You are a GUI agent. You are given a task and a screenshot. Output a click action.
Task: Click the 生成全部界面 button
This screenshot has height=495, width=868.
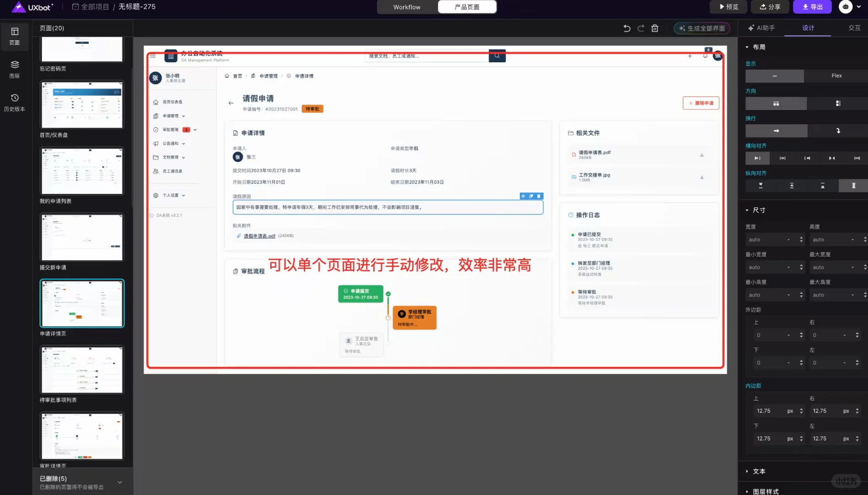tap(702, 28)
